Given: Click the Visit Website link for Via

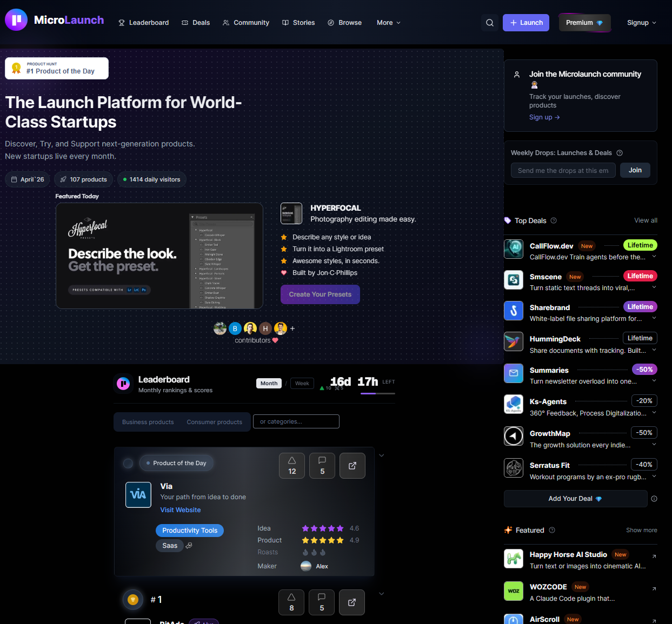Looking at the screenshot, I should click(x=180, y=509).
